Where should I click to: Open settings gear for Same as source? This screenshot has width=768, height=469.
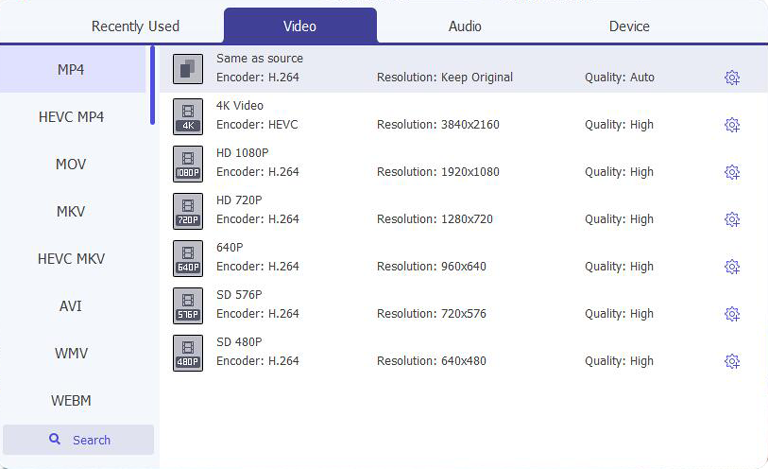pyautogui.click(x=732, y=77)
